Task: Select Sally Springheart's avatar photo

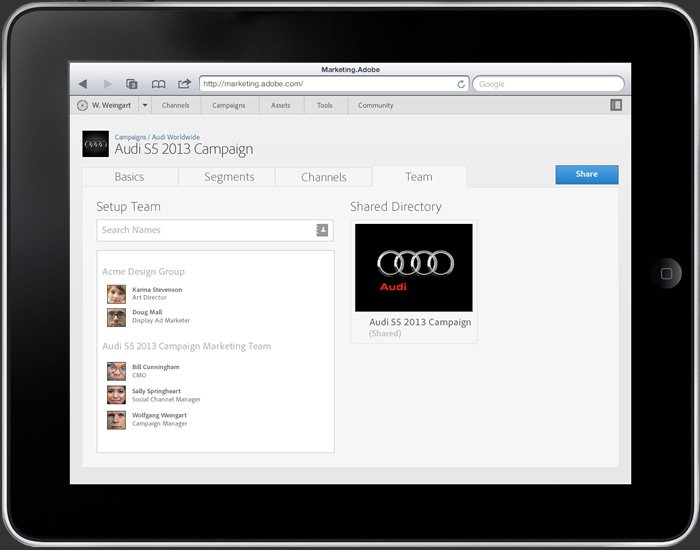Action: pyautogui.click(x=117, y=395)
